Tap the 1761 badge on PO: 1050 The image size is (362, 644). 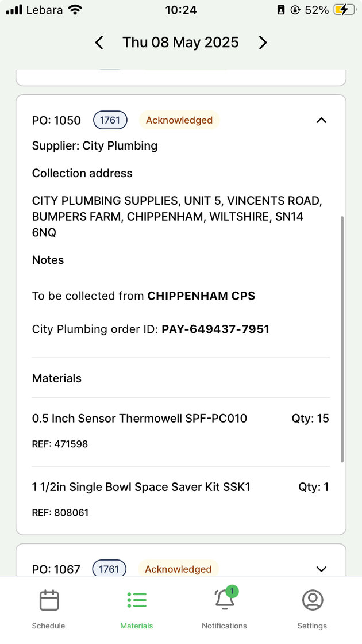(x=110, y=120)
